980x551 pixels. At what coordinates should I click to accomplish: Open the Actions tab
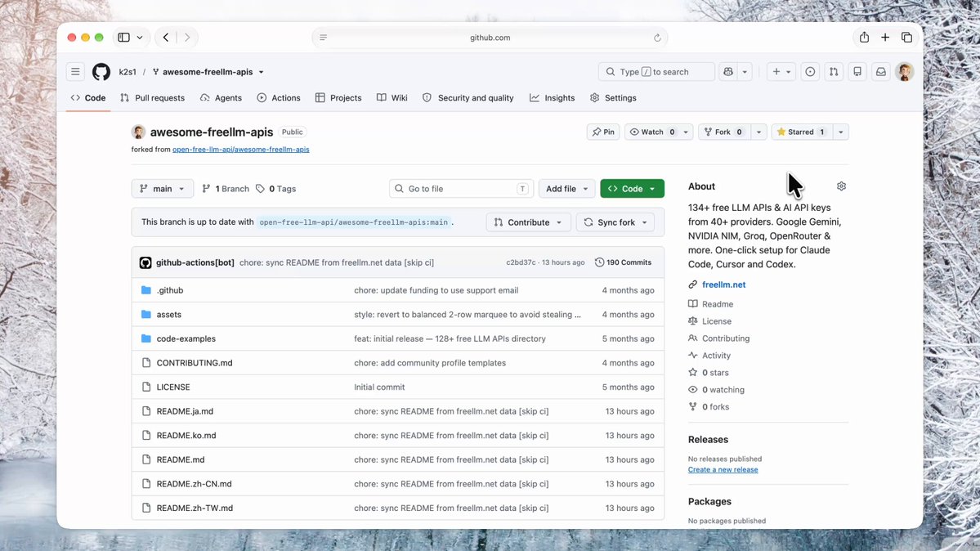coord(279,98)
